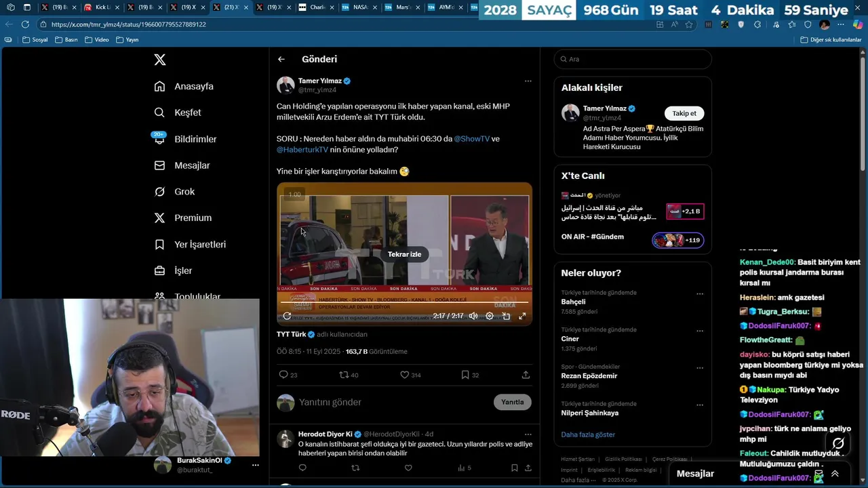Screen dimensions: 868x488
Task: Toggle picture-in-picture on the video
Action: (506, 316)
